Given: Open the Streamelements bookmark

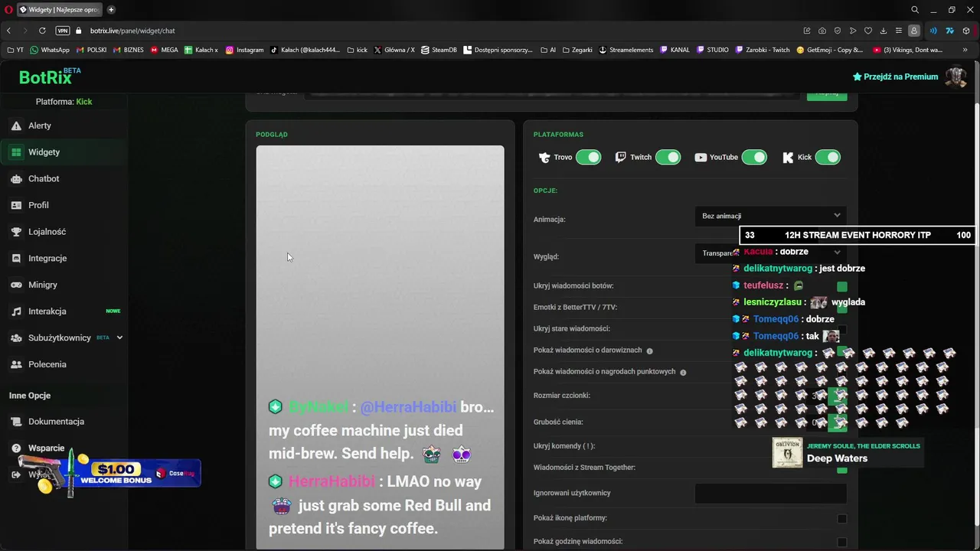Looking at the screenshot, I should click(626, 50).
